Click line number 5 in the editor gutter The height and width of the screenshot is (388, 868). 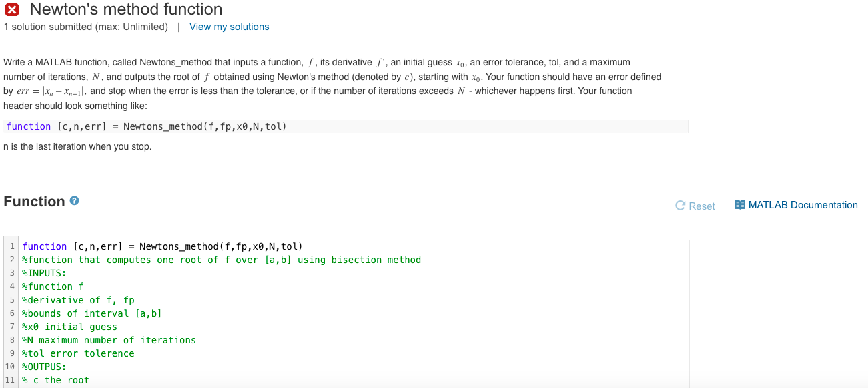tap(11, 300)
